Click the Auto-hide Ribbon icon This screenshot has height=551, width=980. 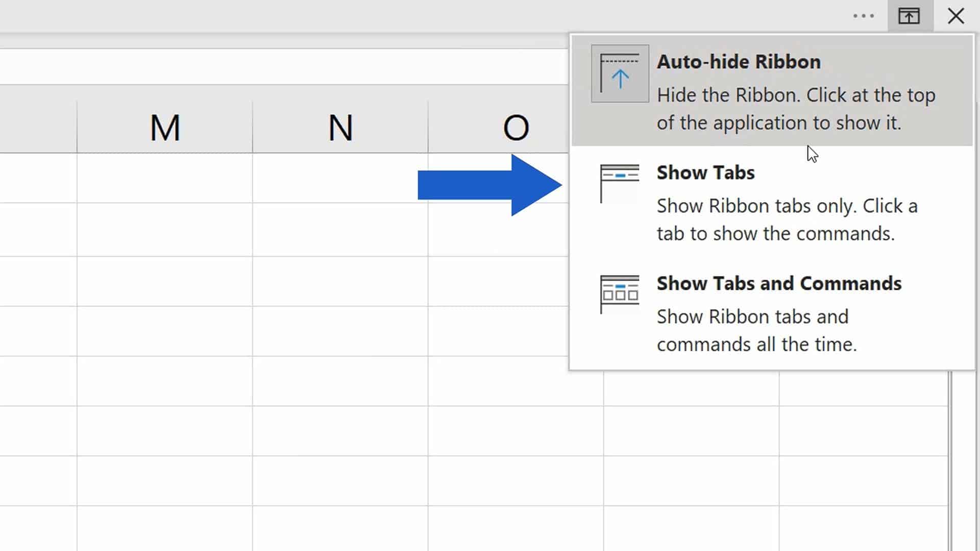point(619,73)
